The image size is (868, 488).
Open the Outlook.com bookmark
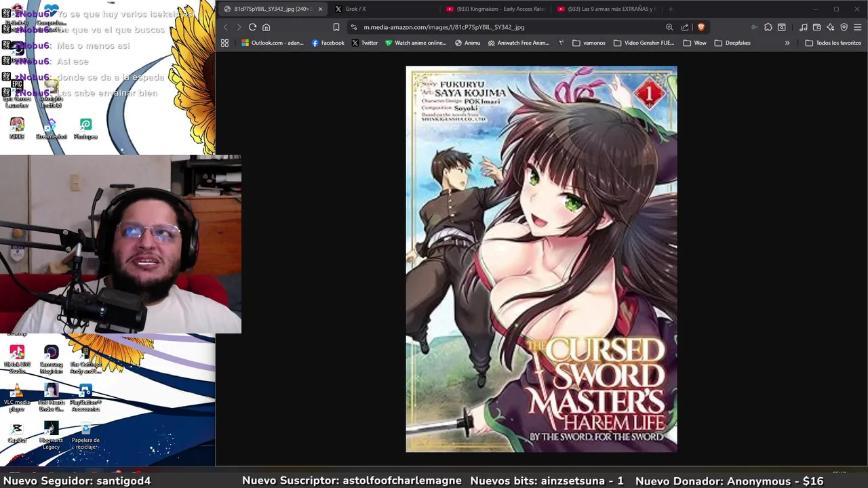pyautogui.click(x=273, y=43)
